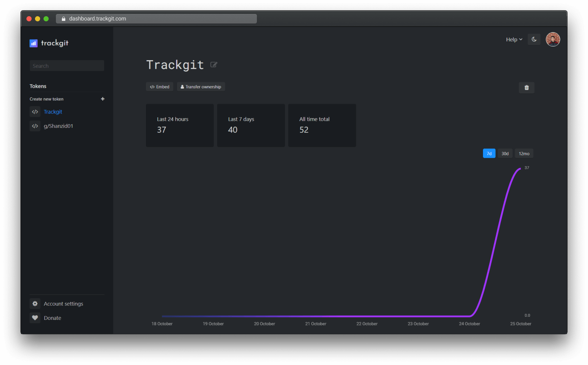Click the Tokens section heading
This screenshot has height=365, width=588.
38,86
